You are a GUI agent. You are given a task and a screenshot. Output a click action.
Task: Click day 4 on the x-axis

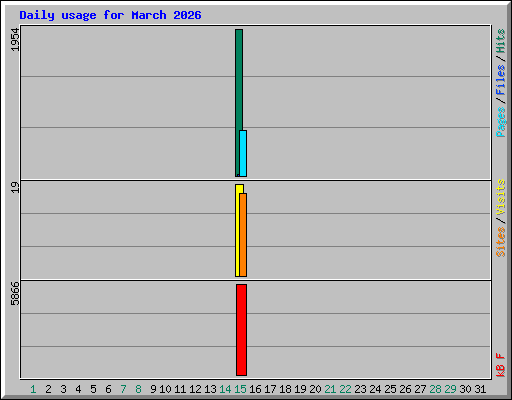pyautogui.click(x=78, y=389)
